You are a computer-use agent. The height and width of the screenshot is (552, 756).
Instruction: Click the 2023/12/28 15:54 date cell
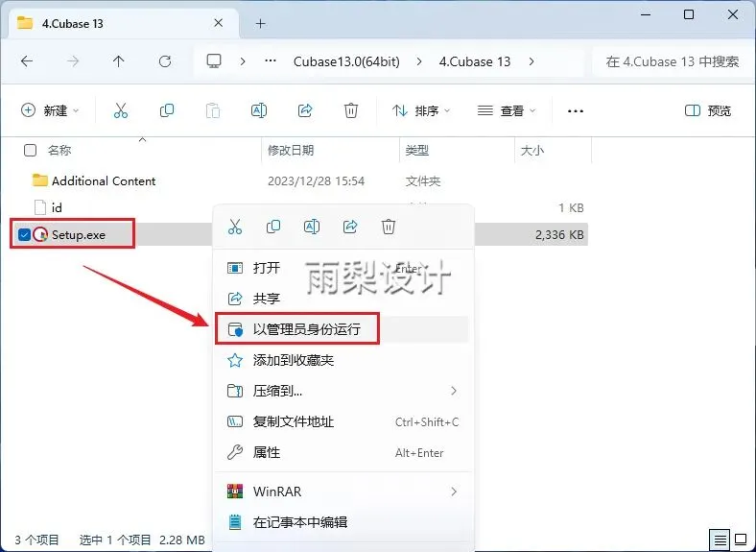click(x=317, y=180)
